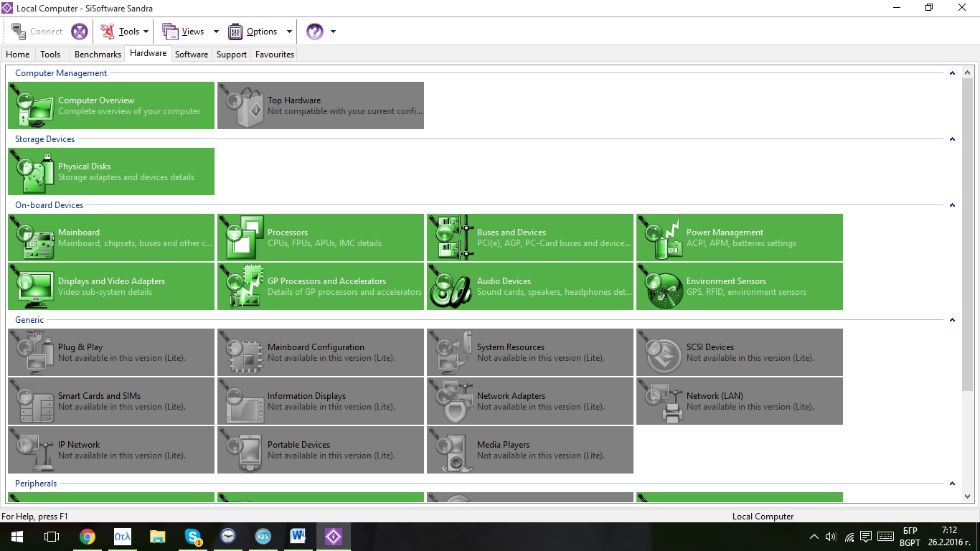Open the Environment Sensors module icon

(x=661, y=286)
